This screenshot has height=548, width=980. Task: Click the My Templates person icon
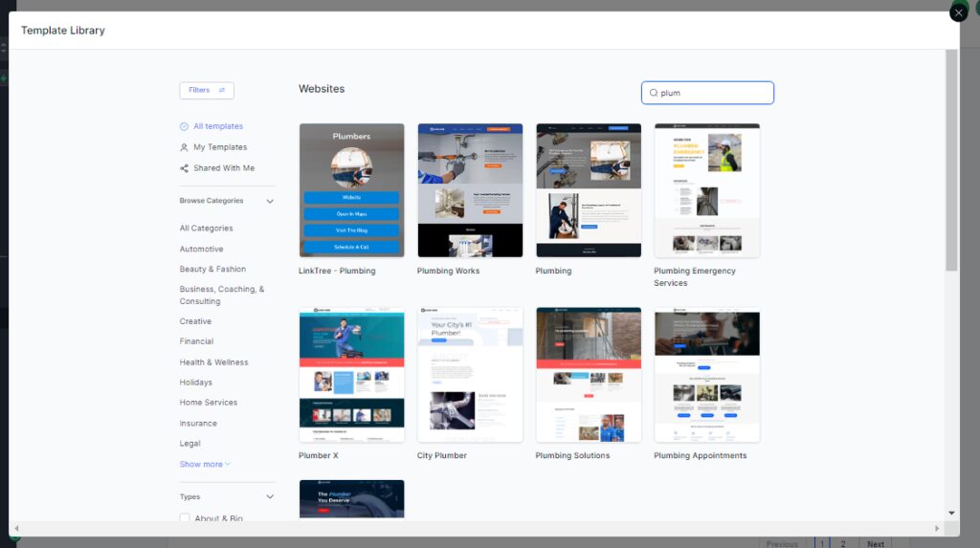click(x=184, y=147)
